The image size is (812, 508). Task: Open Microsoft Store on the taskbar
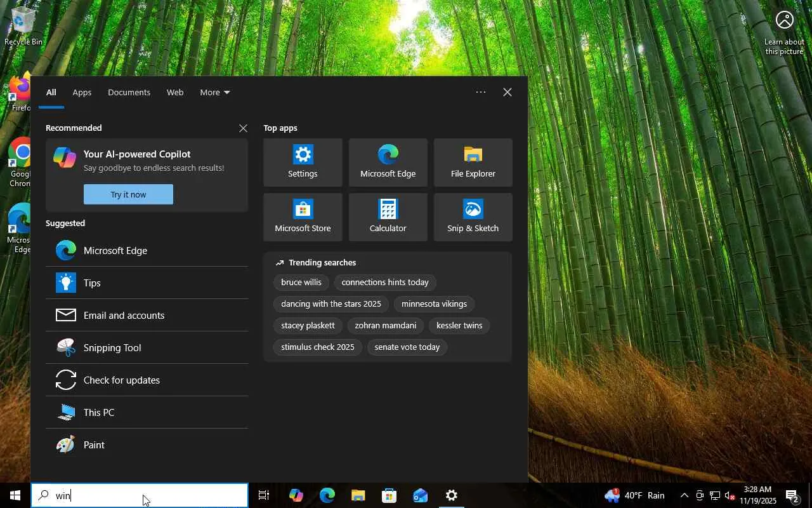click(x=390, y=495)
